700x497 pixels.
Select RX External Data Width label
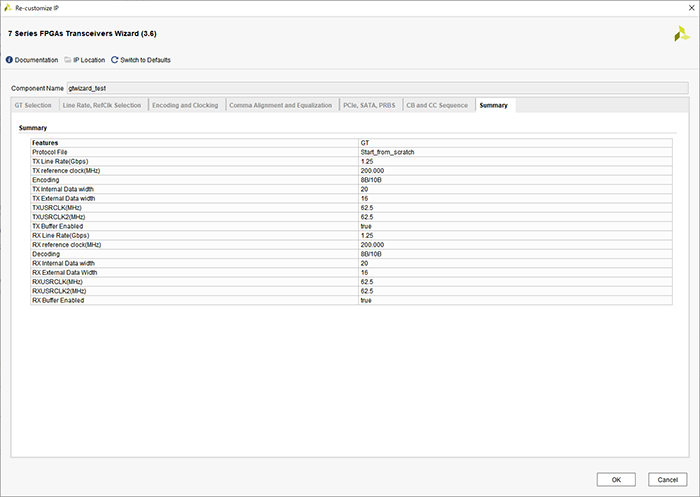pos(65,272)
